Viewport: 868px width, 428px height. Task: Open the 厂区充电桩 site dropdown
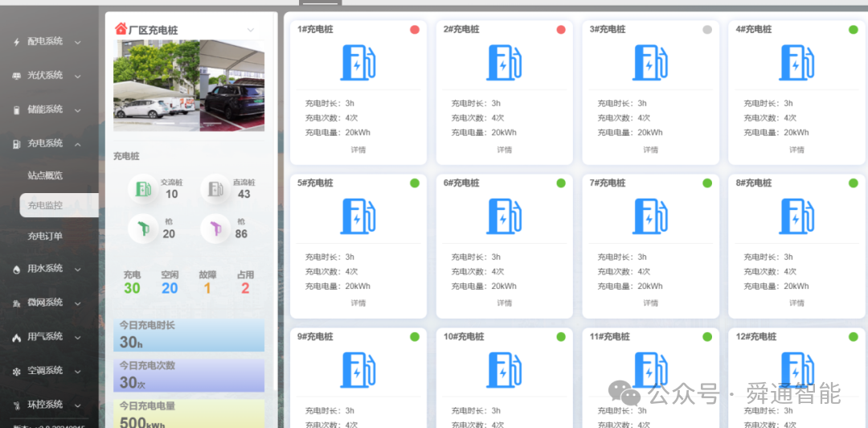point(251,30)
